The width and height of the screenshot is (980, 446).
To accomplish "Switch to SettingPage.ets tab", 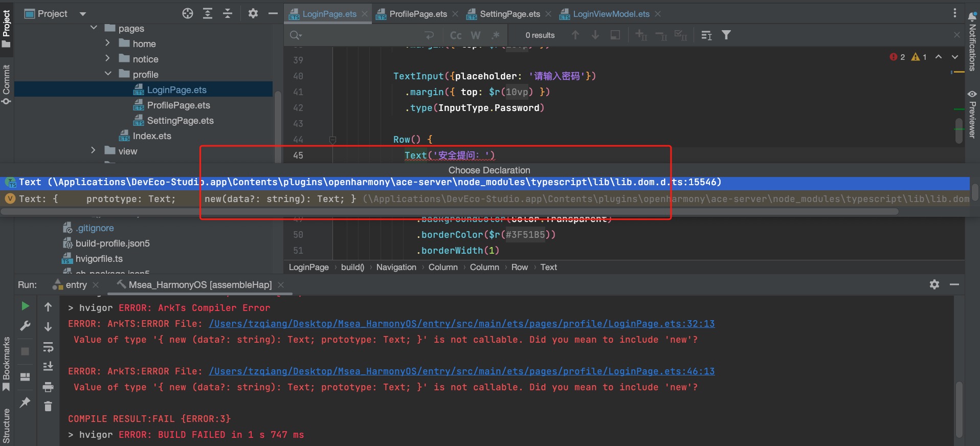I will pos(509,14).
